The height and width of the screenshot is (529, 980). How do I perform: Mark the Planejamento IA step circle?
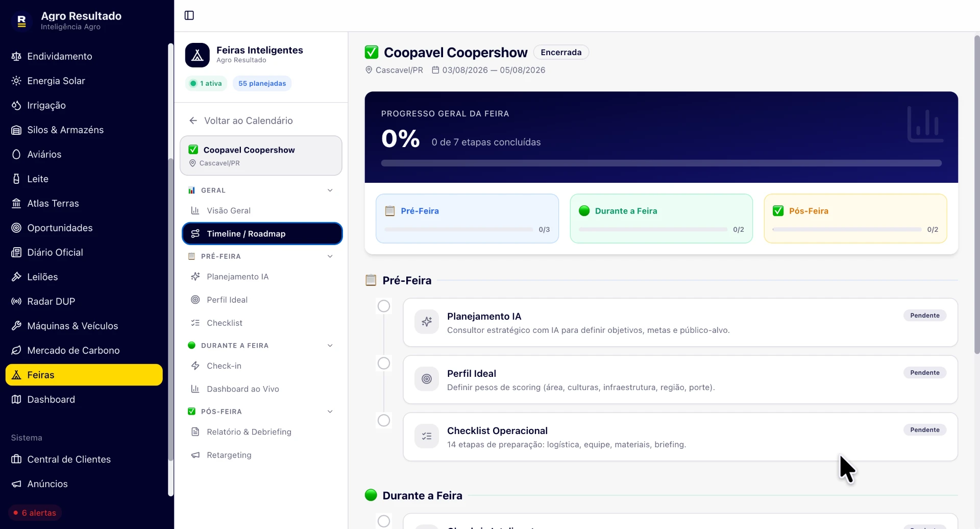(x=384, y=306)
